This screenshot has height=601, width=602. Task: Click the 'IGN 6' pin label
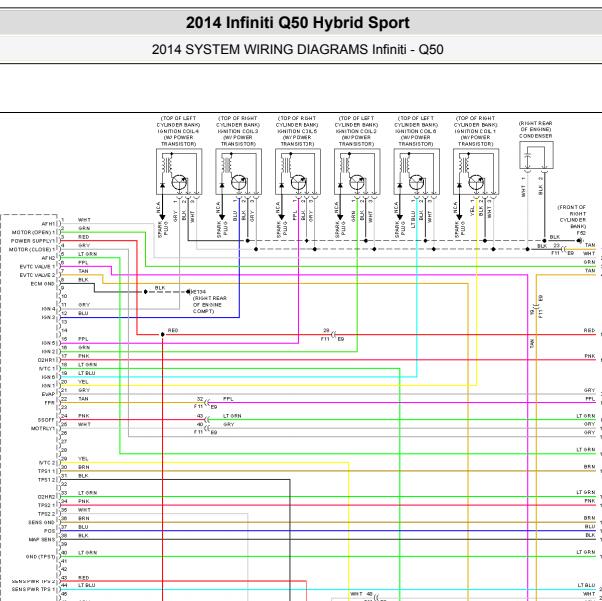48,377
